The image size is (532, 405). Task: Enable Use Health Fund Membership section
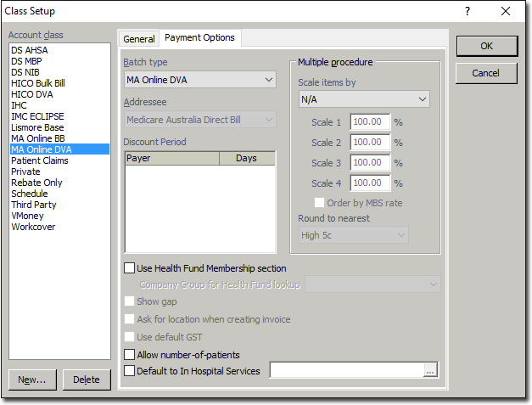(x=130, y=268)
